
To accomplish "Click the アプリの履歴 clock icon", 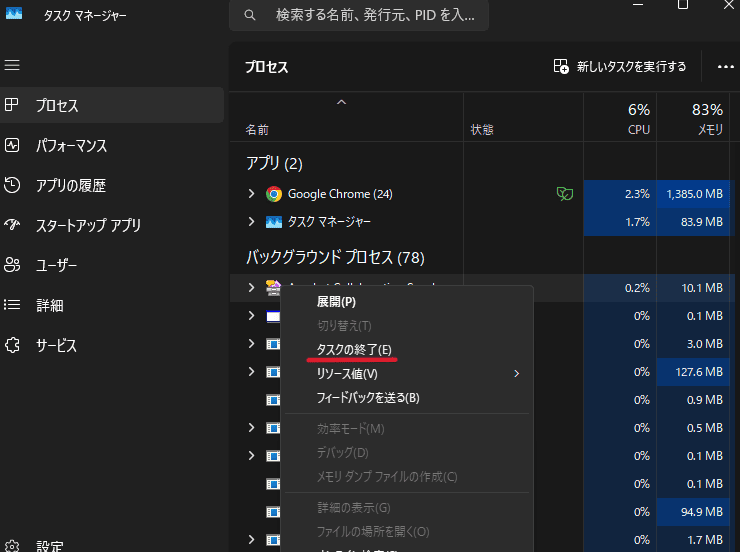I will [12, 185].
